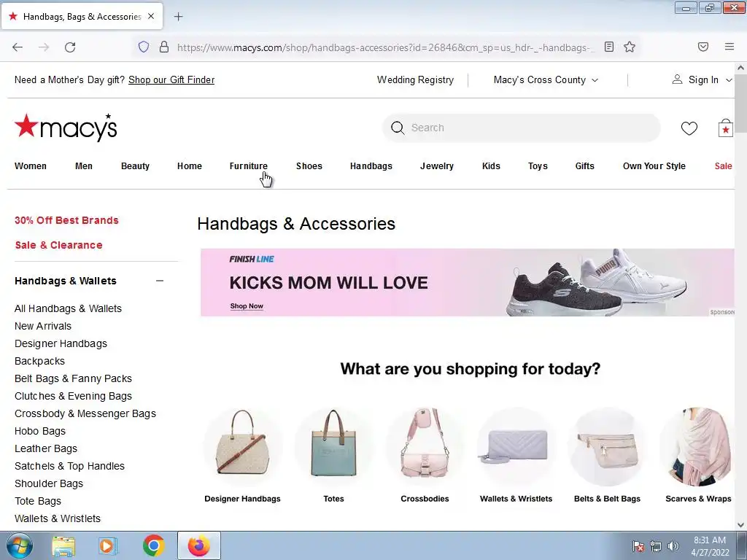Click the network tray icon
Screen dimensions: 747x560
[656, 546]
